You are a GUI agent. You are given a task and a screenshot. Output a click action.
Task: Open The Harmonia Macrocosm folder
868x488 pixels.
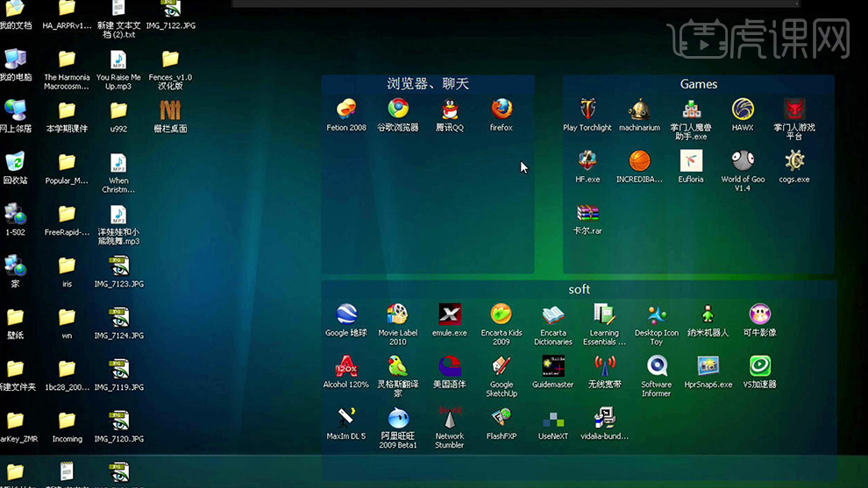point(67,60)
